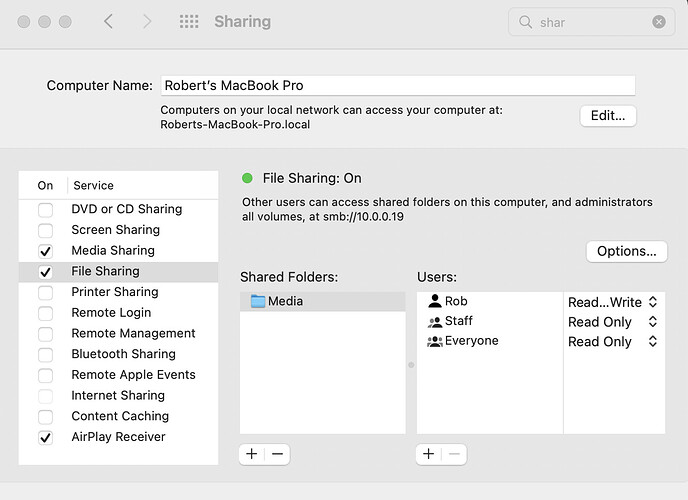
Task: Click the On column header
Action: (45, 186)
